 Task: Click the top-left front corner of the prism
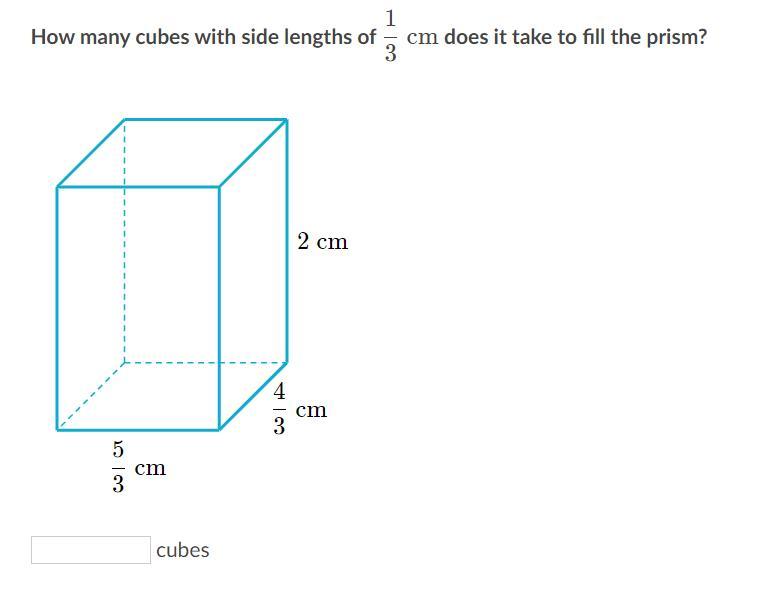tap(57, 186)
